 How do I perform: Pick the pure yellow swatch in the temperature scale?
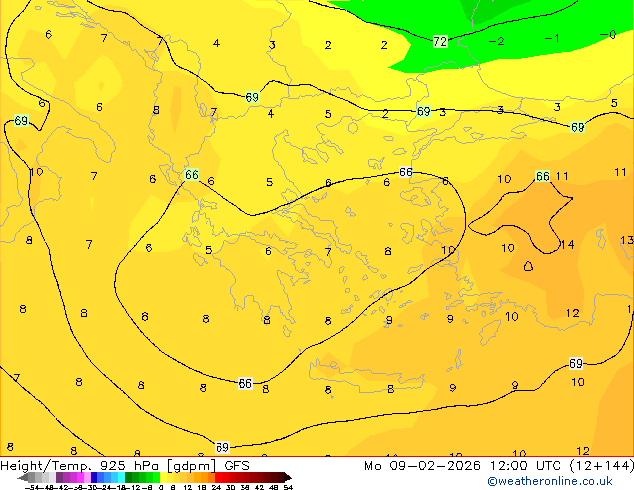(163, 477)
